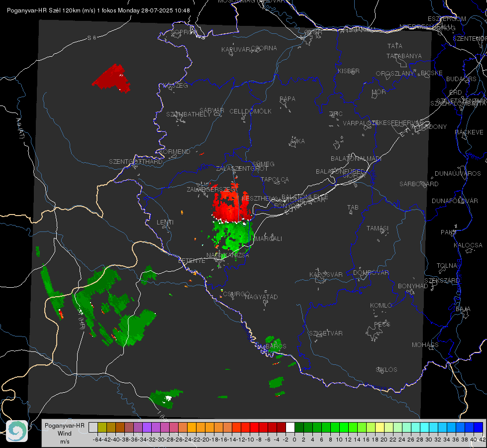Click the dark red echo west of Kőszeg

(x=111, y=79)
